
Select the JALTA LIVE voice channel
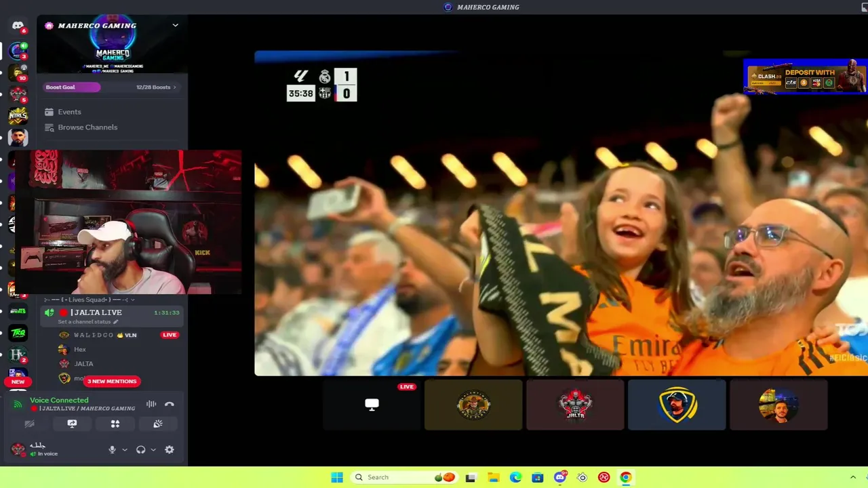(112, 312)
